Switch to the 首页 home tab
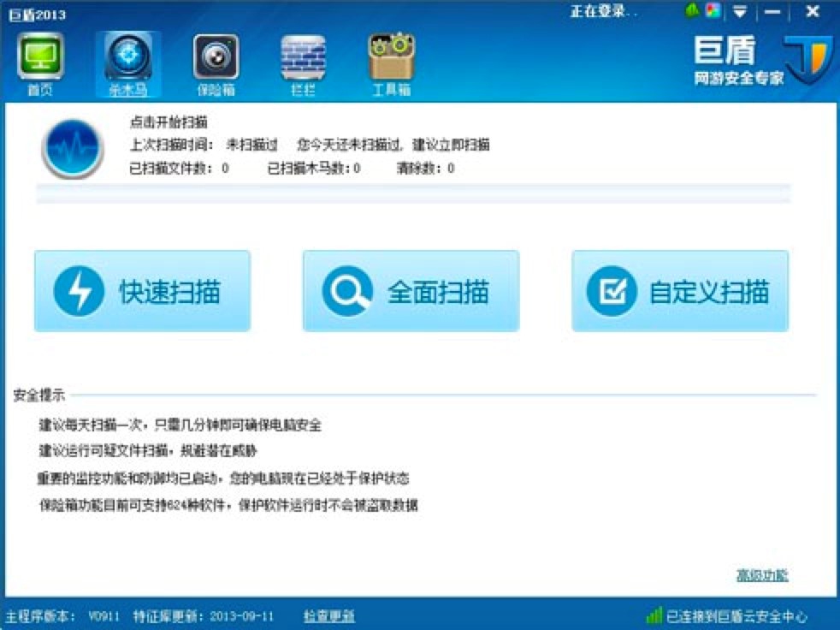Viewport: 840px width, 630px height. 41,58
